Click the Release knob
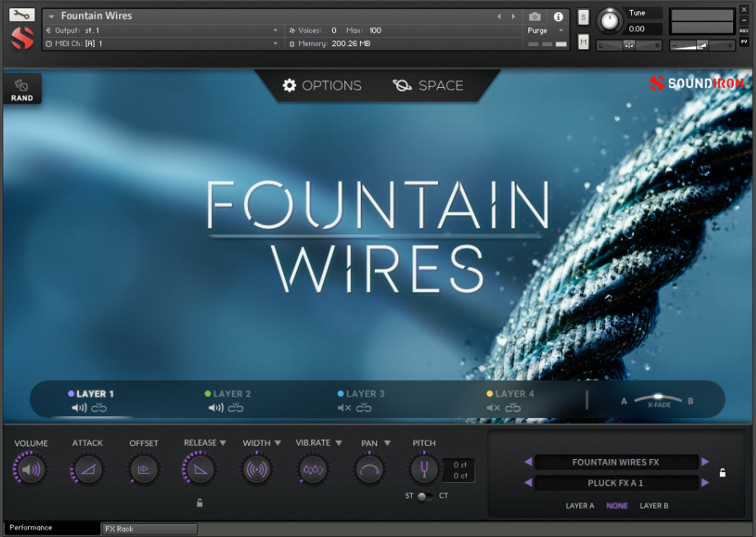The image size is (756, 537). tap(200, 469)
